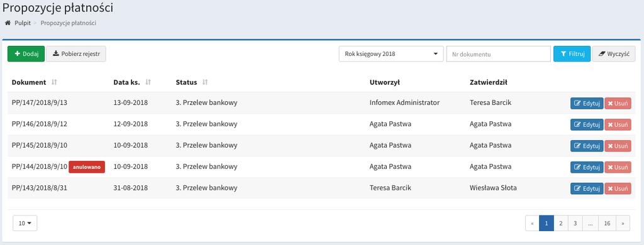This screenshot has height=245, width=644.
Task: Delete document PP/143/2018/8/31
Action: pos(618,188)
